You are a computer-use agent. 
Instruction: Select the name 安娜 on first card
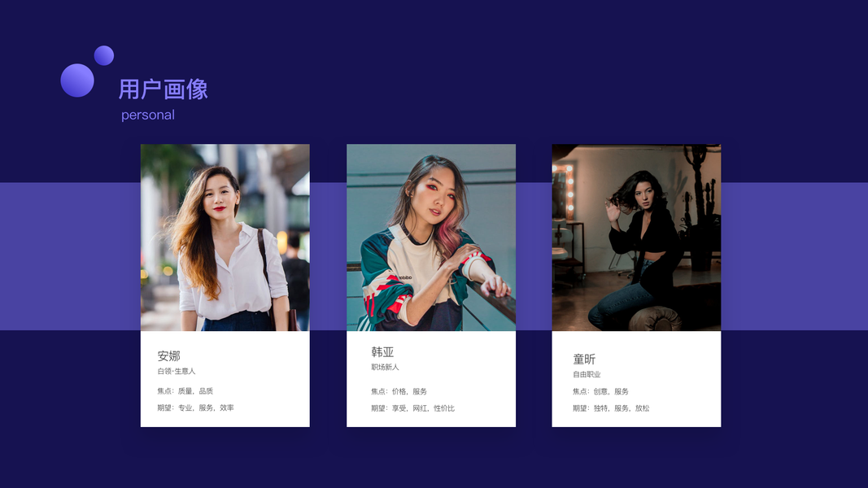pyautogui.click(x=169, y=355)
